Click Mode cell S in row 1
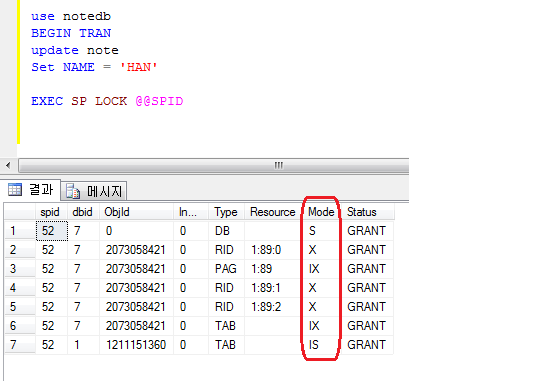The height and width of the screenshot is (381, 548). coord(321,231)
